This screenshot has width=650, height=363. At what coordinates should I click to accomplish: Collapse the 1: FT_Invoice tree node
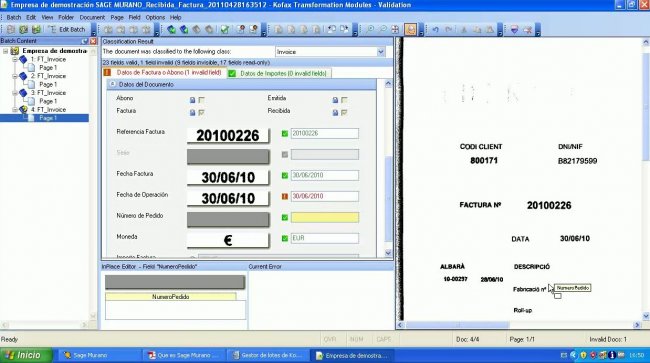(15, 59)
